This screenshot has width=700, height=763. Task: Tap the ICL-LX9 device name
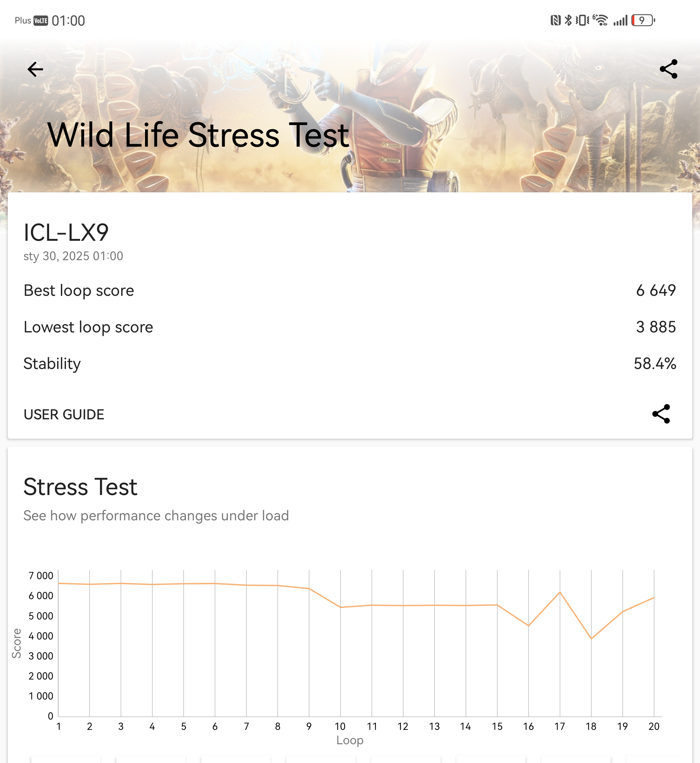pyautogui.click(x=66, y=232)
